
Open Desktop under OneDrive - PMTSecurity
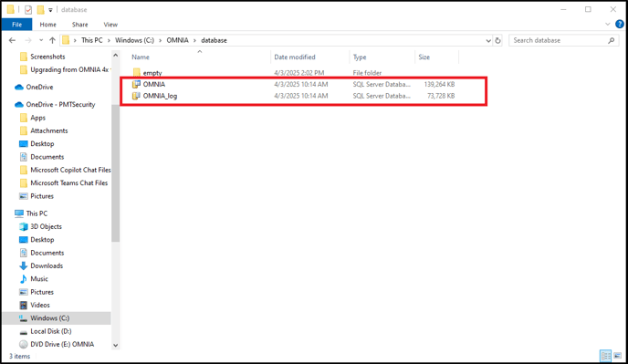click(x=42, y=144)
